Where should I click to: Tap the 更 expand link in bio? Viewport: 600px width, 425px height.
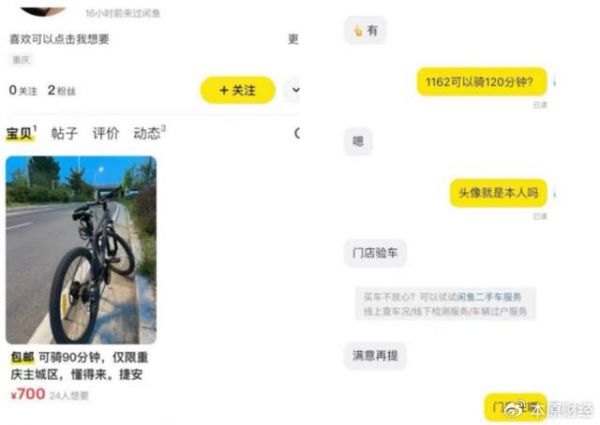pyautogui.click(x=293, y=39)
